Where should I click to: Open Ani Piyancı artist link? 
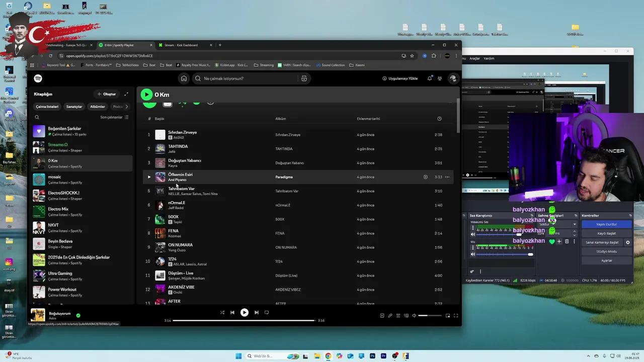click(x=177, y=180)
